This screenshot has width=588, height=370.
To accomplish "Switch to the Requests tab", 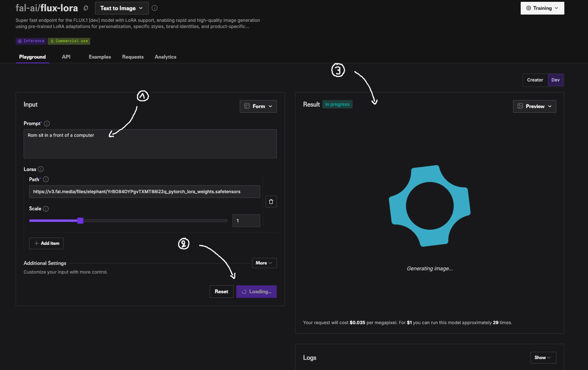I will [133, 57].
